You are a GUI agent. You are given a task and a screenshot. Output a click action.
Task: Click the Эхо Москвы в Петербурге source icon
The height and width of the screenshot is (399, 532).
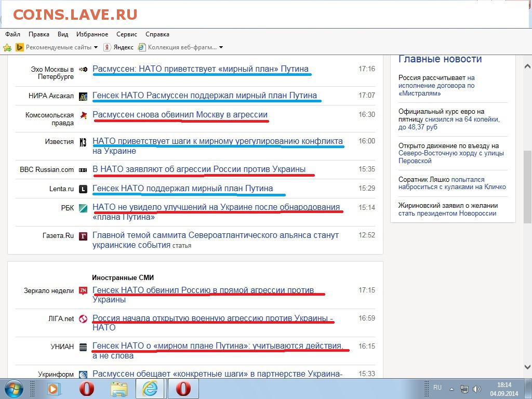(83, 69)
